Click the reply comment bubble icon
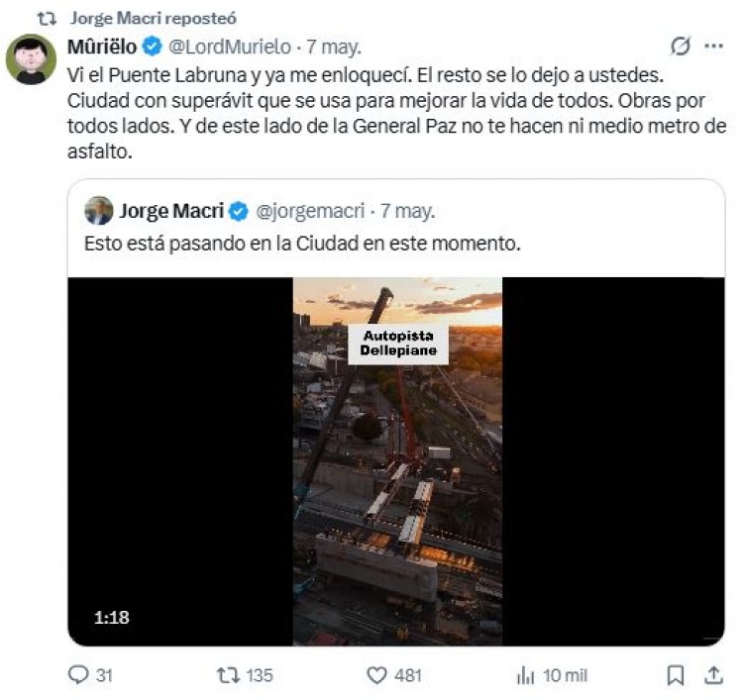The width and height of the screenshot is (743, 700). [x=78, y=674]
